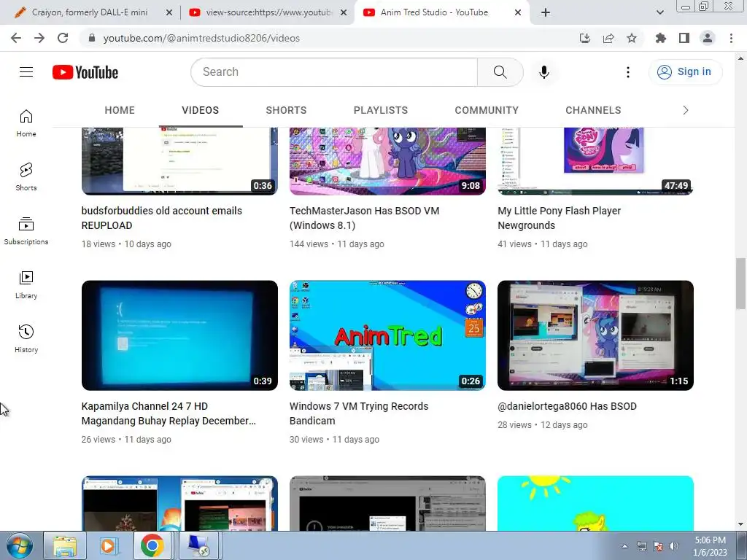Image resolution: width=747 pixels, height=560 pixels.
Task: Switch to the Craiyon browser tab
Action: (x=88, y=12)
